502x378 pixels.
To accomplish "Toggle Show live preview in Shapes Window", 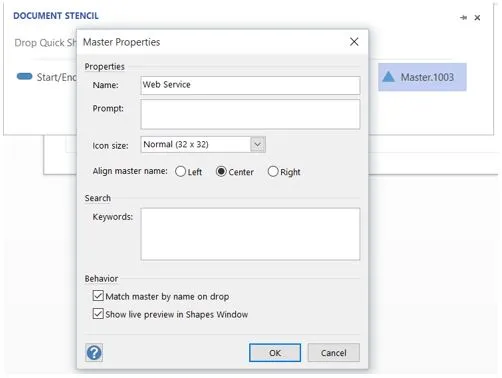I will 98,314.
